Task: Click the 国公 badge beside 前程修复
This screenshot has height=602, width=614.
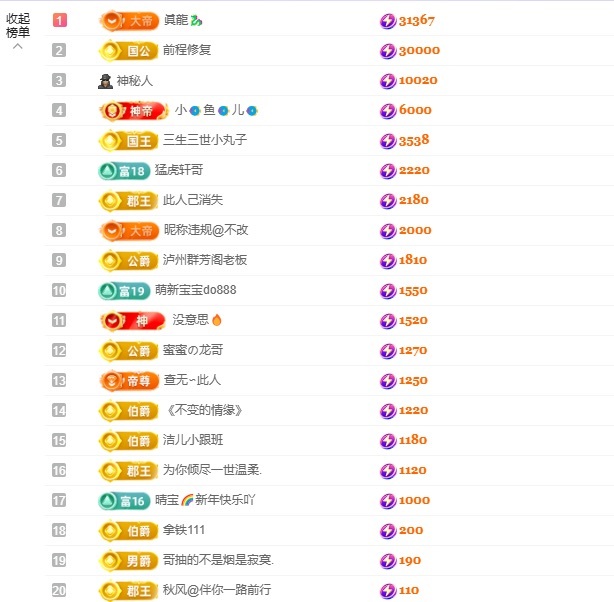Action: pyautogui.click(x=128, y=51)
